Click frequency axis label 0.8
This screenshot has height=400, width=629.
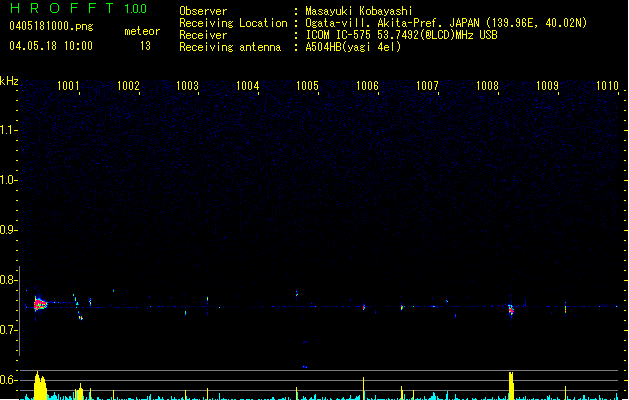(8, 280)
